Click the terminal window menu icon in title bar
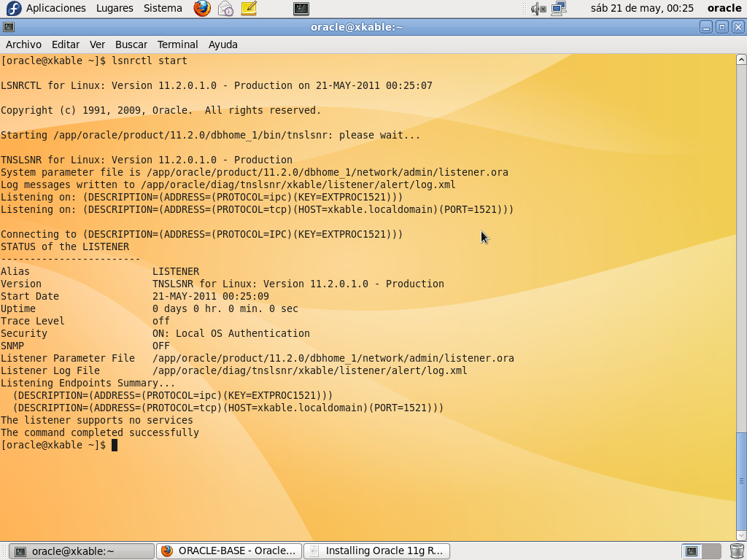The width and height of the screenshot is (747, 560). click(9, 27)
